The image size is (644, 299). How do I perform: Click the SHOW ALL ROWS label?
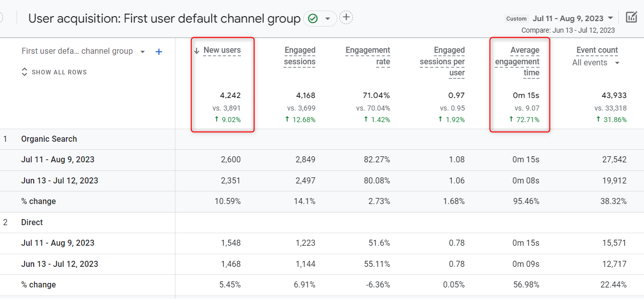(x=59, y=72)
